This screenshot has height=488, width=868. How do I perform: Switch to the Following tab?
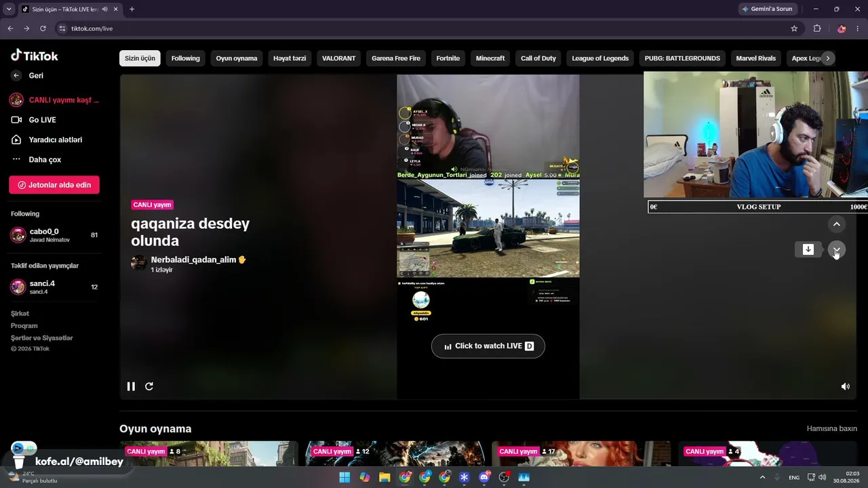pos(186,58)
